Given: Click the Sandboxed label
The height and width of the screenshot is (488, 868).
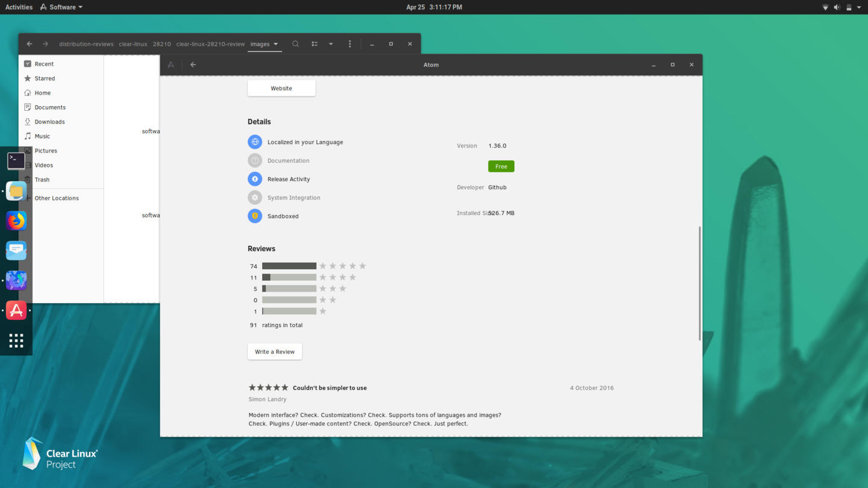Looking at the screenshot, I should [x=283, y=216].
